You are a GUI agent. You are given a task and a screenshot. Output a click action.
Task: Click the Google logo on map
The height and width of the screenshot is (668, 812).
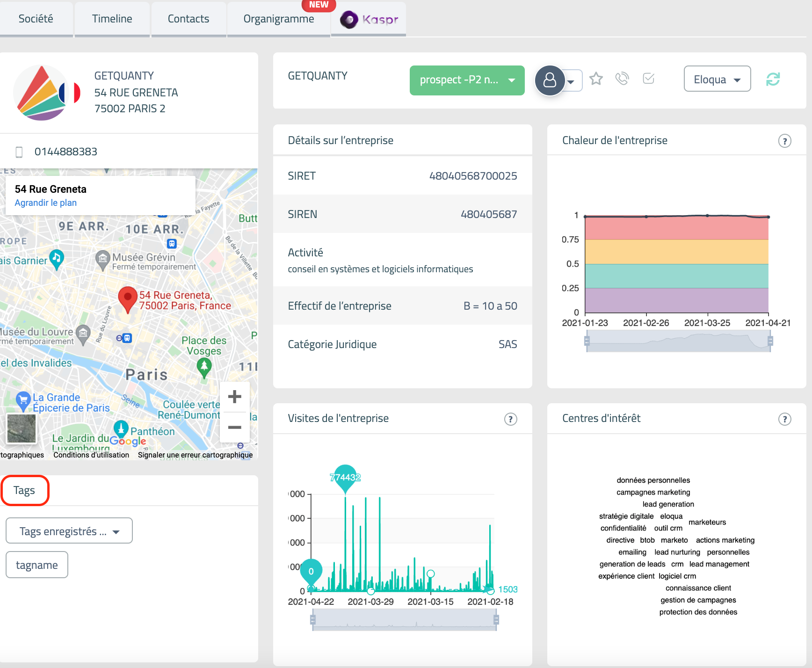[x=128, y=441]
